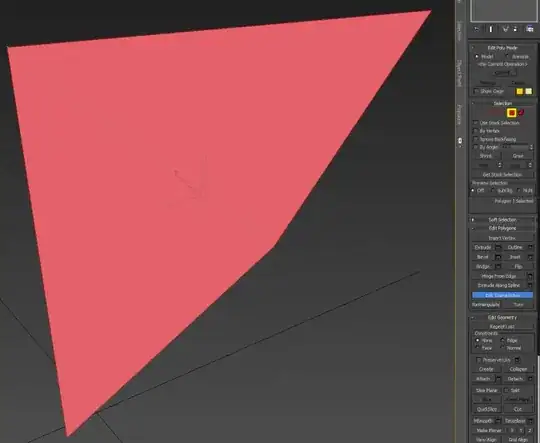Open Bridge settings box

coord(498,266)
